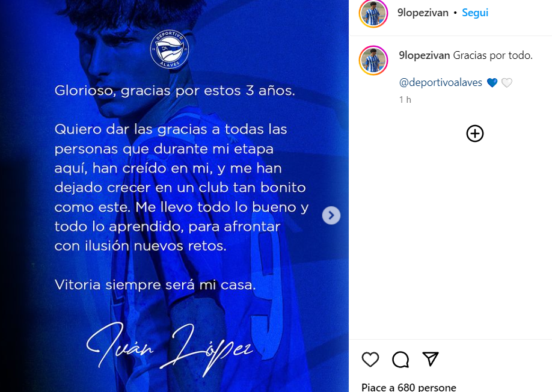Click the 'Gracias por todo.' caption text
The height and width of the screenshot is (392, 552).
[493, 55]
